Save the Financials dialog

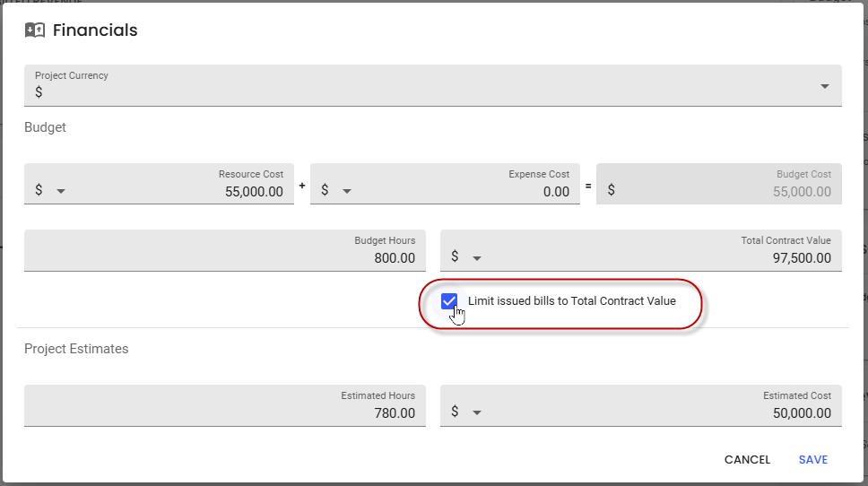click(812, 460)
